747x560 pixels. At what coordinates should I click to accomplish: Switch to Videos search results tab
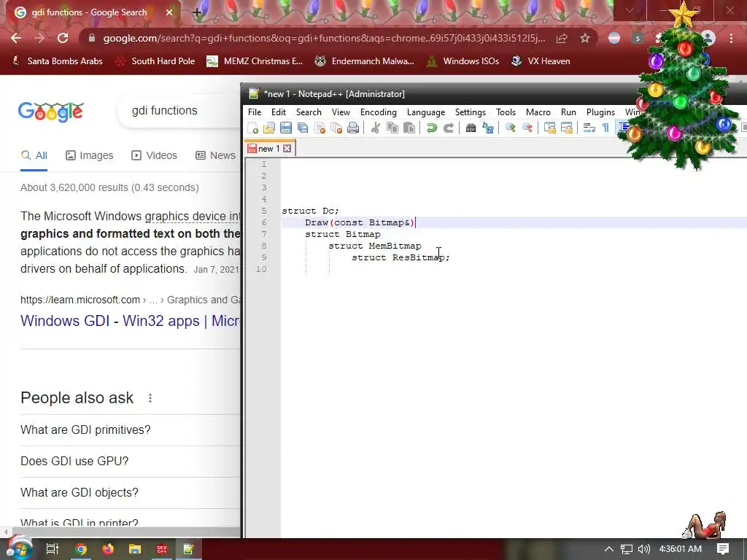(154, 155)
